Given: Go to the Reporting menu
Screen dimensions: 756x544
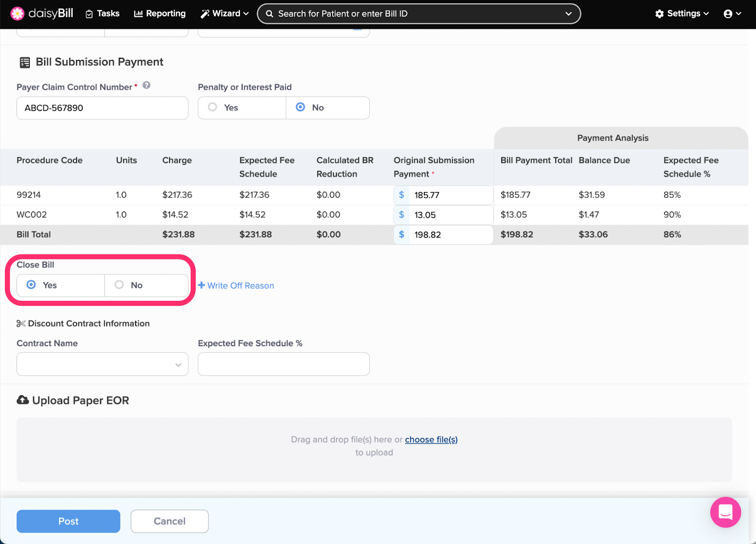Looking at the screenshot, I should click(x=160, y=14).
